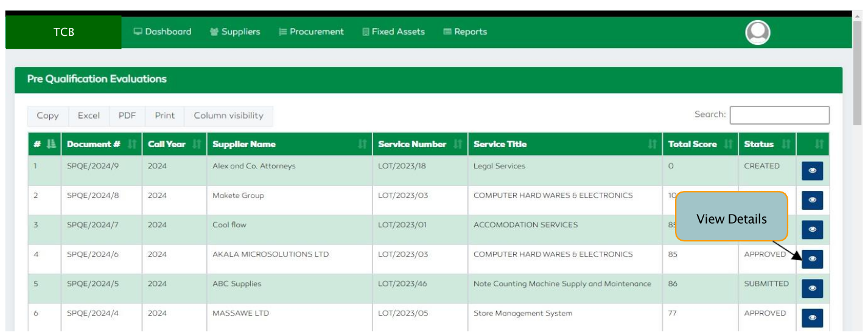Click supplier name ABC Supplies
868x335 pixels.
237,283
